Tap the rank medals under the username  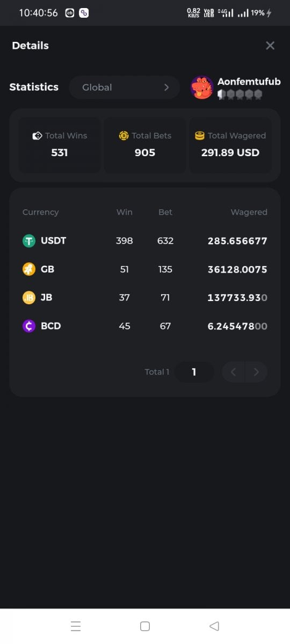[x=240, y=94]
